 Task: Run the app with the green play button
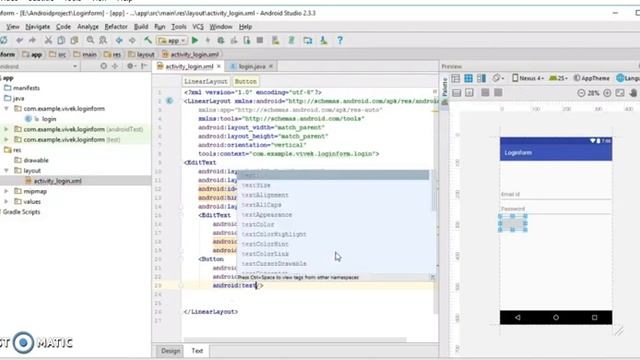195,40
